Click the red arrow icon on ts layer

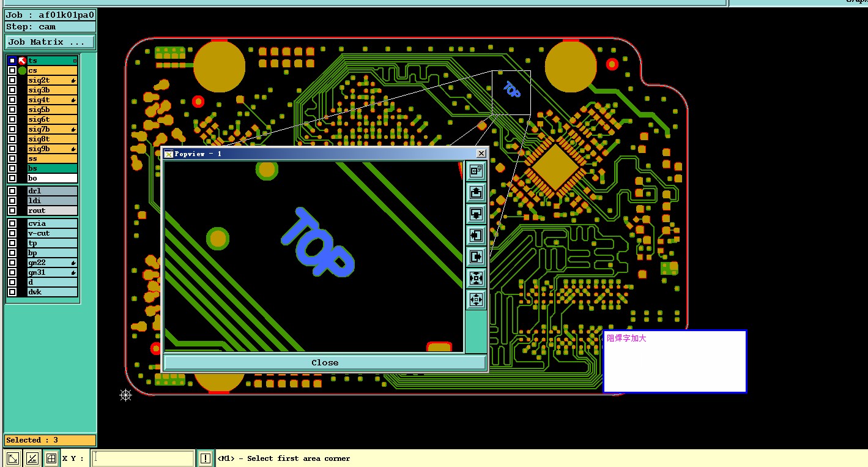point(22,61)
